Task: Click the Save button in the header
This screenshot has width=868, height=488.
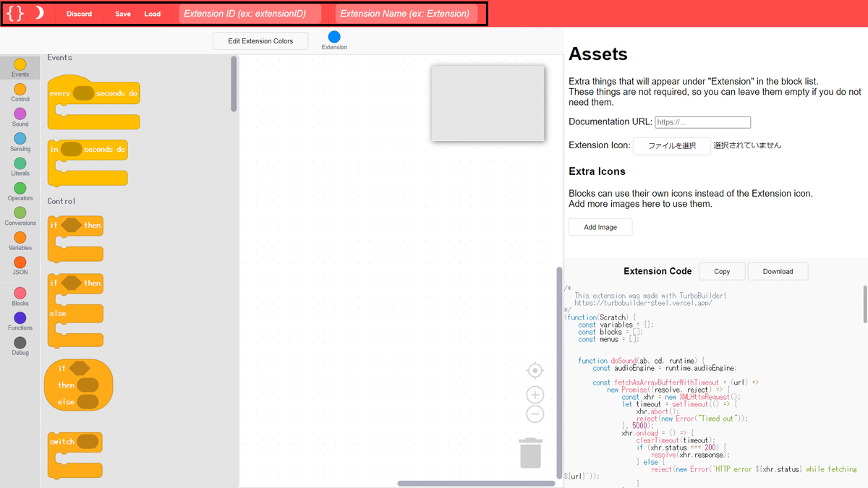Action: pyautogui.click(x=123, y=14)
